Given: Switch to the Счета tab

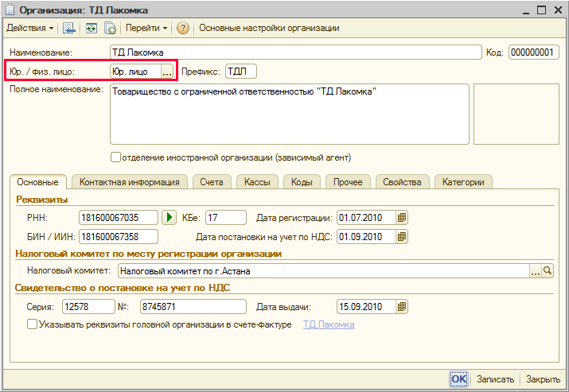Looking at the screenshot, I should point(212,182).
